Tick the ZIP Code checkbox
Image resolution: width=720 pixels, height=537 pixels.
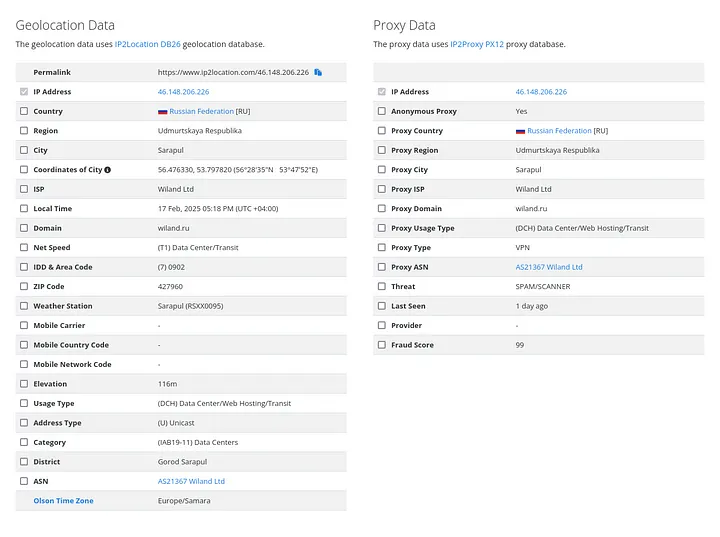click(24, 286)
